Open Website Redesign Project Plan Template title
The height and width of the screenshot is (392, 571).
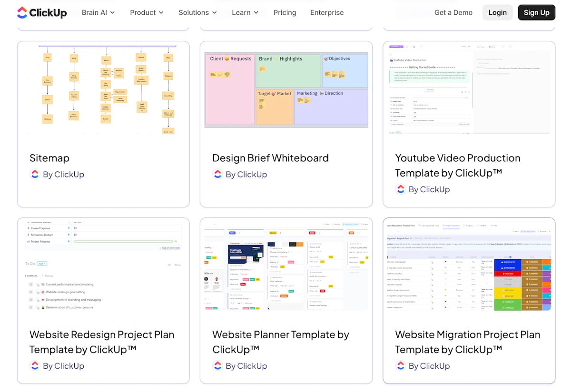(x=102, y=342)
